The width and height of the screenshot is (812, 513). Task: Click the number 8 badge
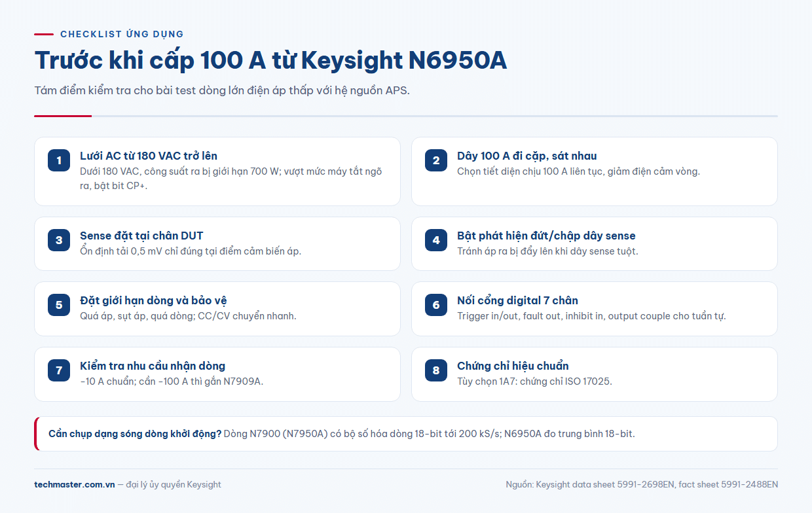pyautogui.click(x=436, y=370)
